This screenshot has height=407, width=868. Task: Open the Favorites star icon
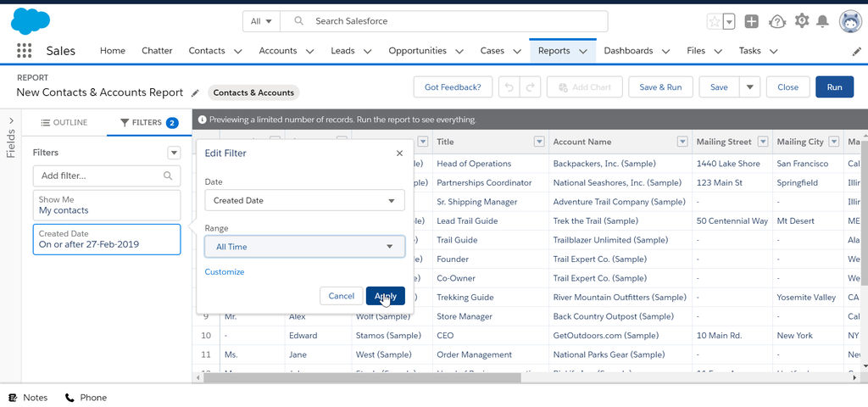[715, 21]
